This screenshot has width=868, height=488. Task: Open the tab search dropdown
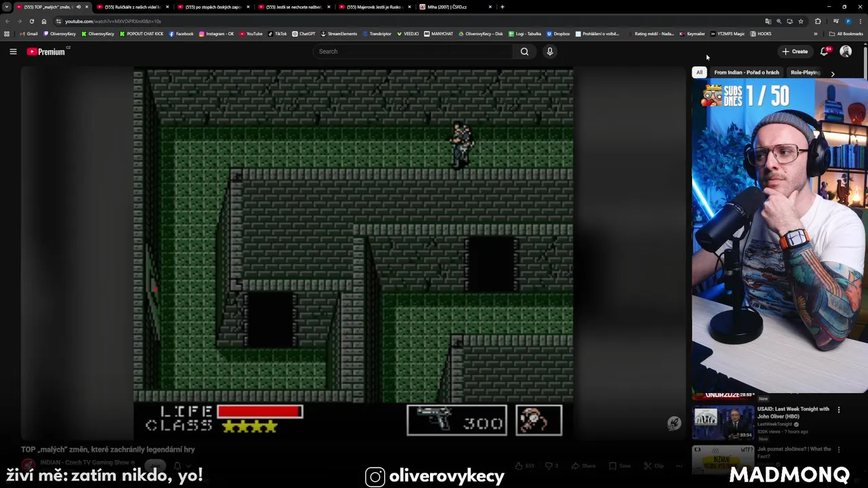click(6, 7)
